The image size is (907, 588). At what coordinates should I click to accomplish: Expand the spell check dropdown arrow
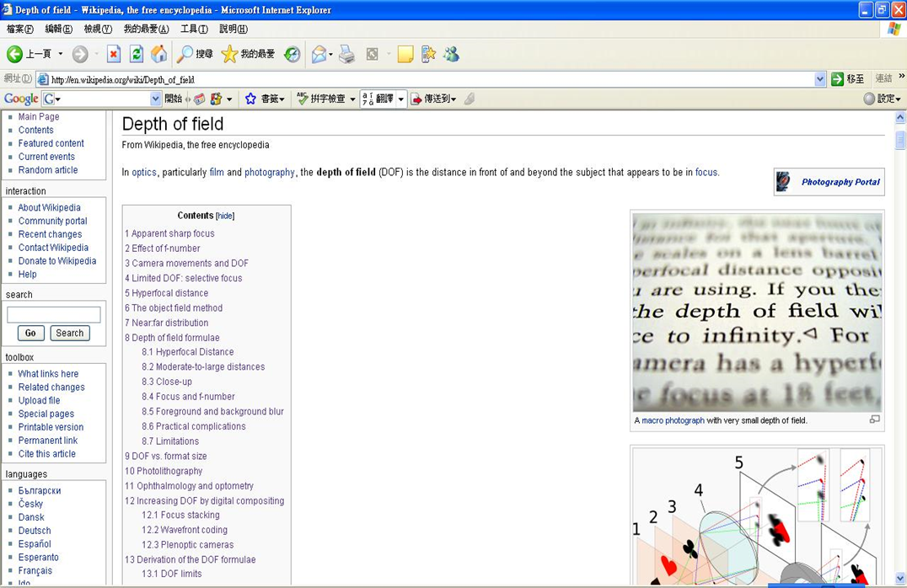(352, 99)
